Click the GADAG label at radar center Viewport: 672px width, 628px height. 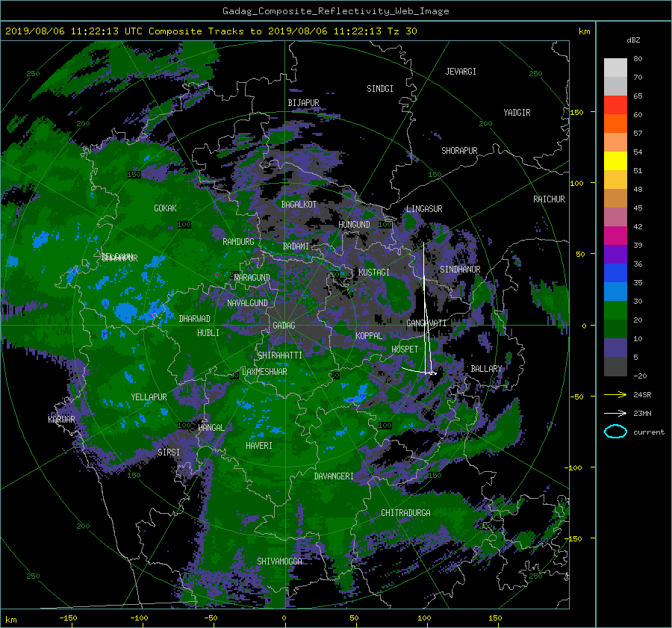point(284,326)
